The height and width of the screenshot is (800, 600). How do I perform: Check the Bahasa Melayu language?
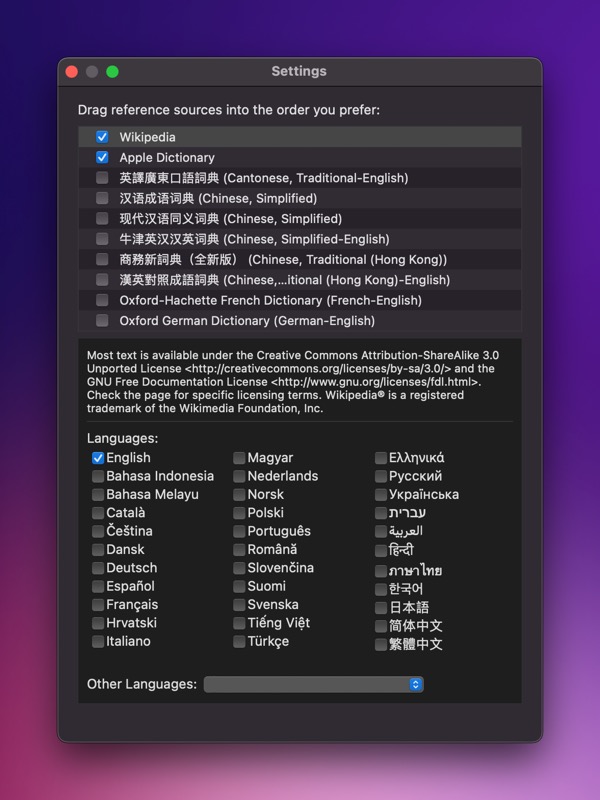(x=98, y=495)
